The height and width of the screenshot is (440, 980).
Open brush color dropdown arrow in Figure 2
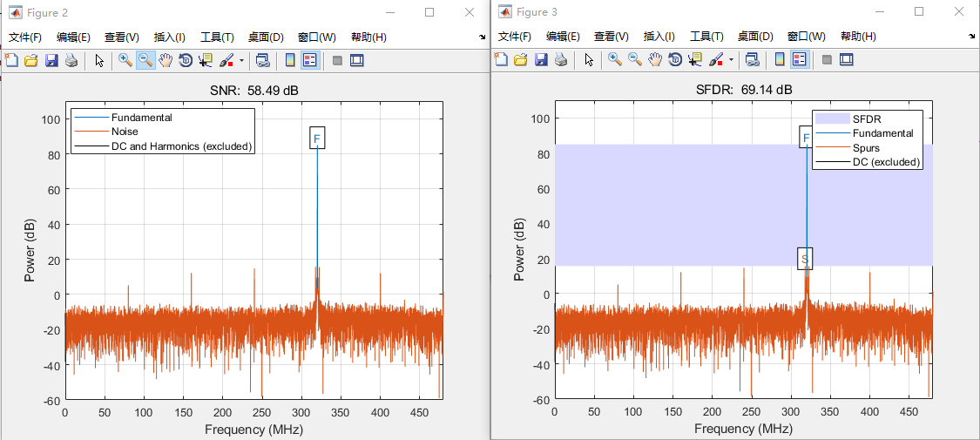[x=241, y=61]
